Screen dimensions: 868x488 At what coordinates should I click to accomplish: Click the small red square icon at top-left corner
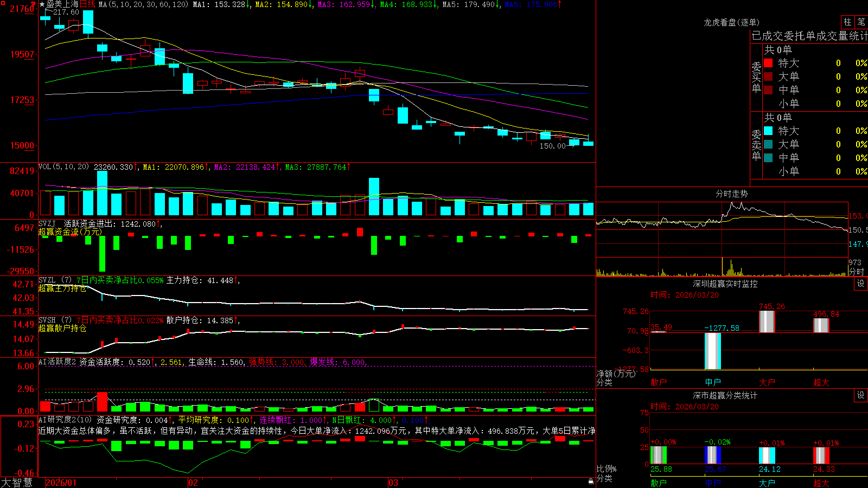pos(3,3)
